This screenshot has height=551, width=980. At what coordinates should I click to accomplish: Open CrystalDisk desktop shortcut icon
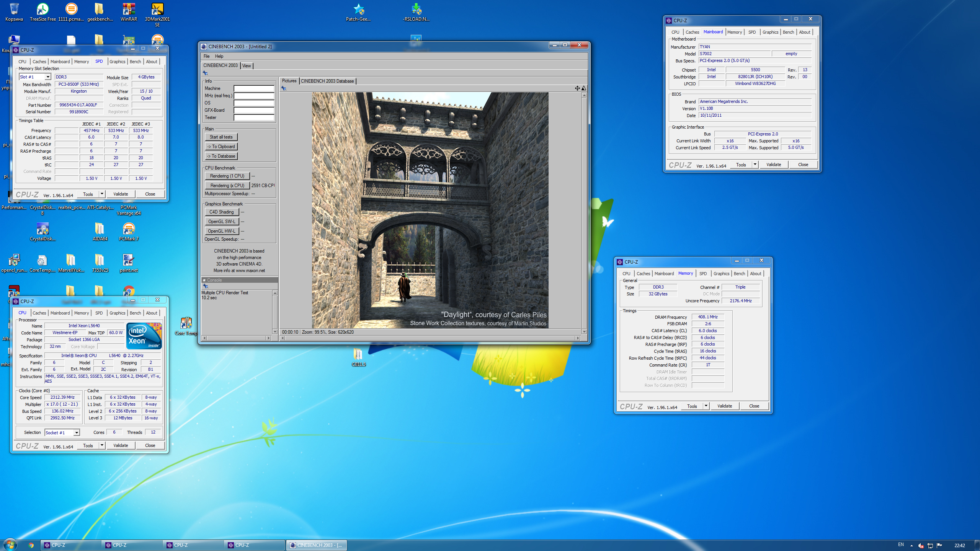(42, 231)
